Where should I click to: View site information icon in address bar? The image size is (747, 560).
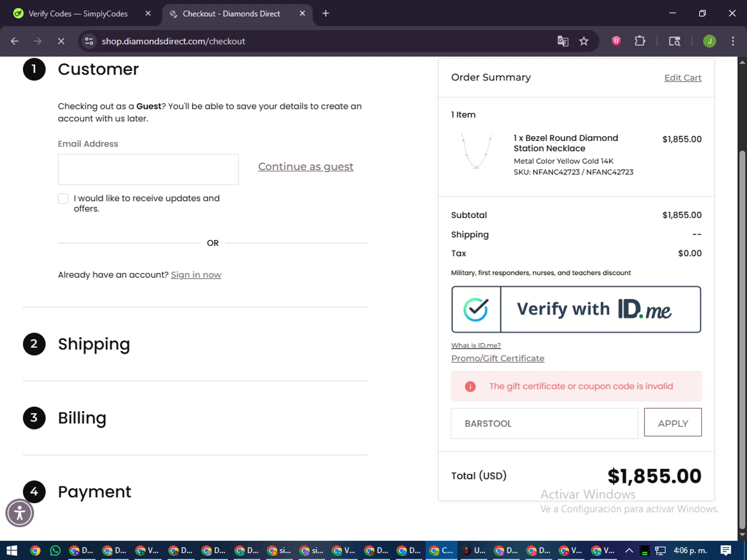[x=89, y=41]
